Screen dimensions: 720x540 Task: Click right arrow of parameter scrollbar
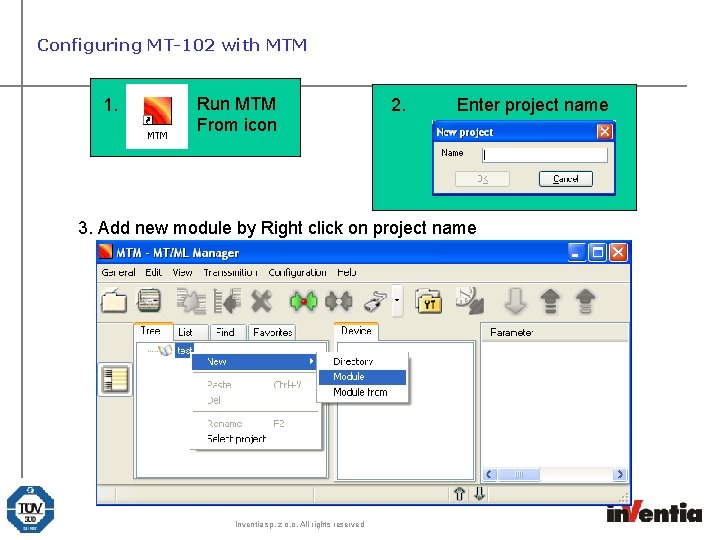click(620, 474)
